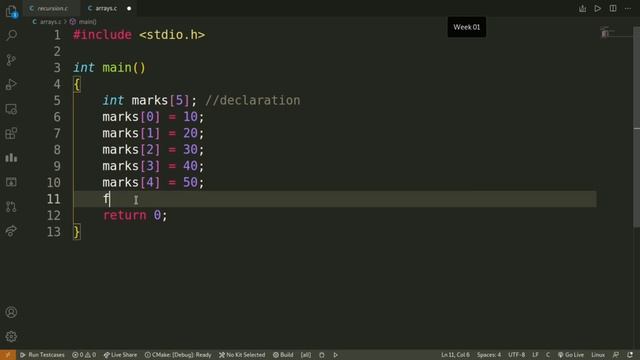Click the [all] build target selector
Viewport: 640px width, 360px height.
click(x=306, y=355)
